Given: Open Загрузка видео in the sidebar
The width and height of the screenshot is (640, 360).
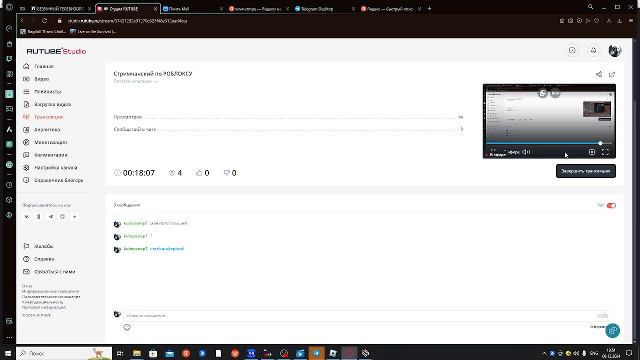Looking at the screenshot, I should [53, 104].
